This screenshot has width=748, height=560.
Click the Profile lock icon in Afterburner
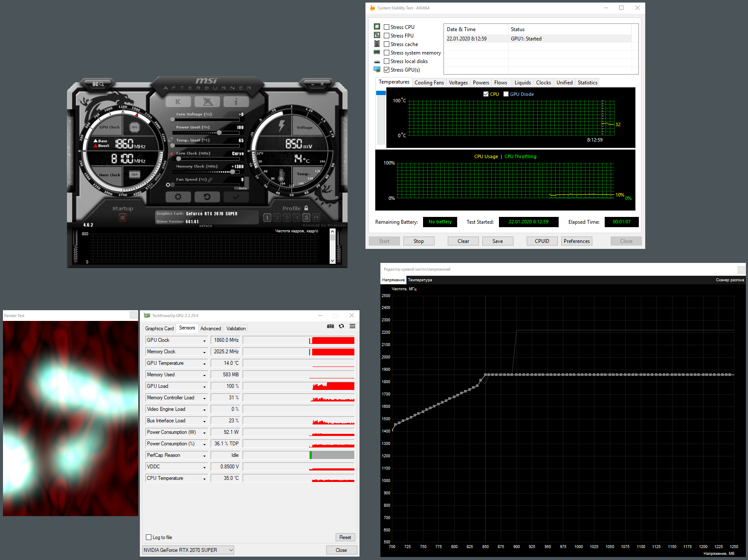click(306, 208)
